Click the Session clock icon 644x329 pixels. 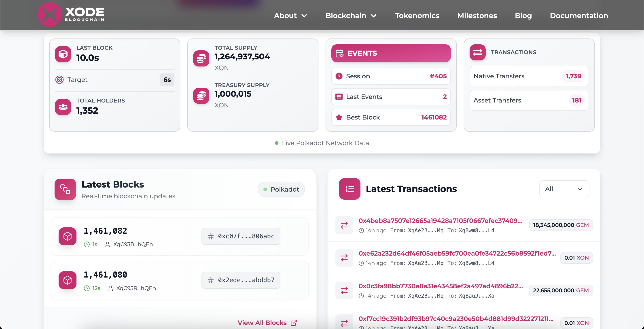pyautogui.click(x=339, y=76)
